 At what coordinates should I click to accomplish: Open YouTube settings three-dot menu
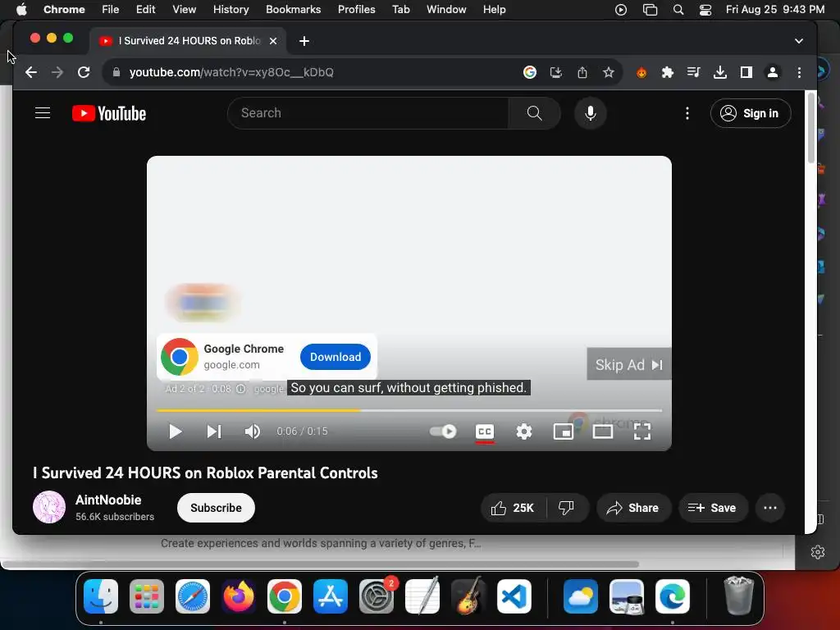pos(687,113)
